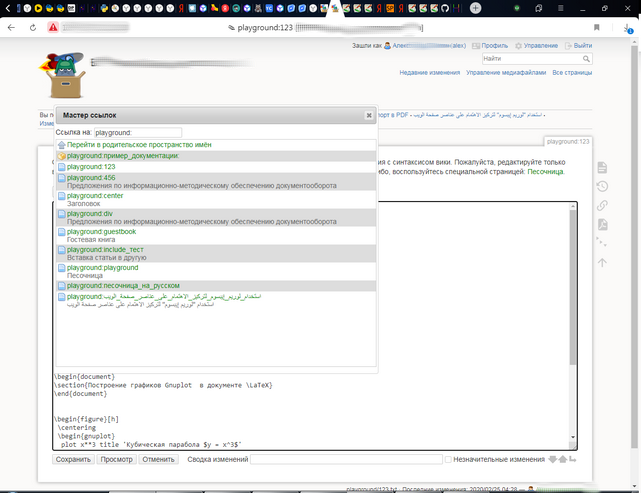Viewport: 641px width, 493px height.
Task: Click back to top arrow icon
Action: tap(602, 262)
